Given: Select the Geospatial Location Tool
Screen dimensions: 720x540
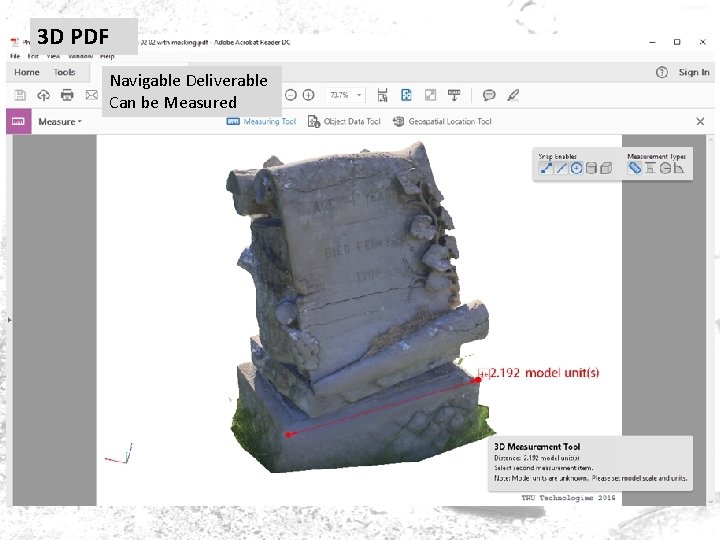Looking at the screenshot, I should click(442, 121).
